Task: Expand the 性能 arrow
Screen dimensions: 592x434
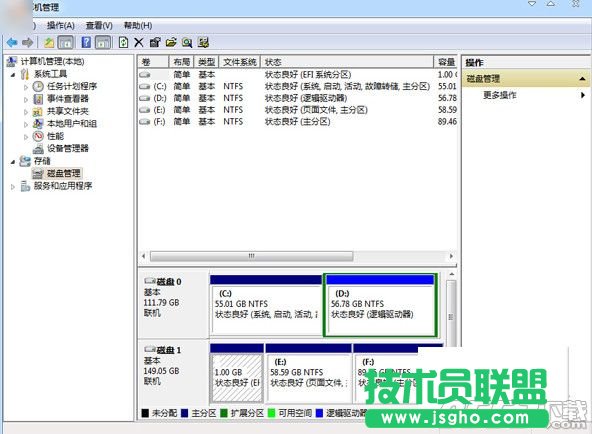Action: pyautogui.click(x=26, y=137)
